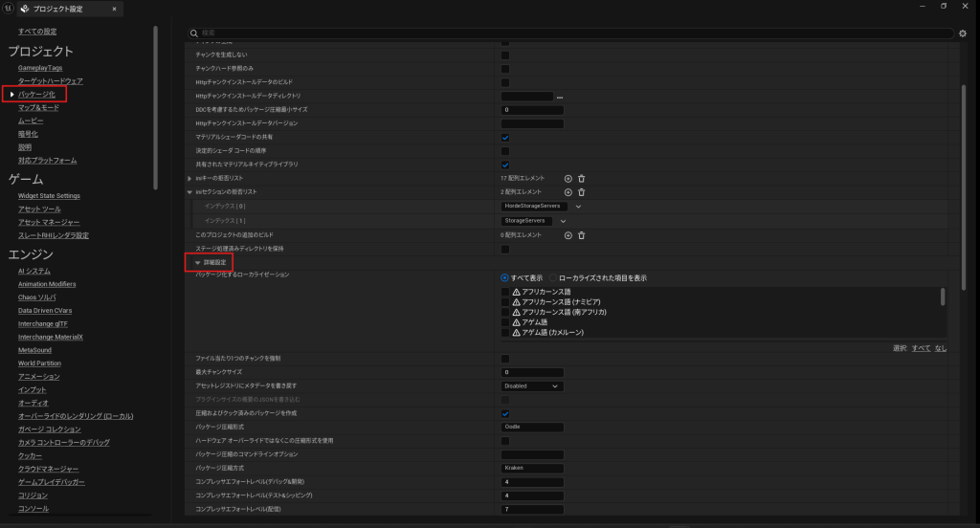Expand the iniキーの拒否リスト array
The height and width of the screenshot is (528, 980).
pyautogui.click(x=189, y=179)
